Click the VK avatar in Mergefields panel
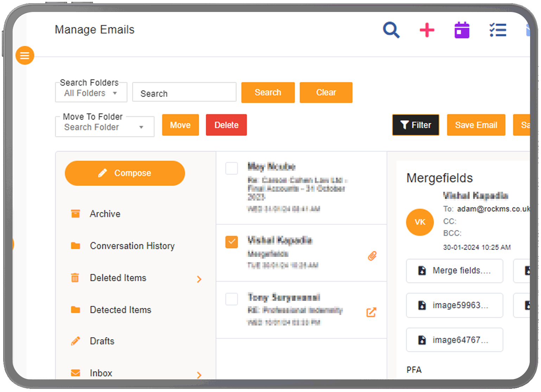Viewport: 541px width, 392px height. click(420, 222)
